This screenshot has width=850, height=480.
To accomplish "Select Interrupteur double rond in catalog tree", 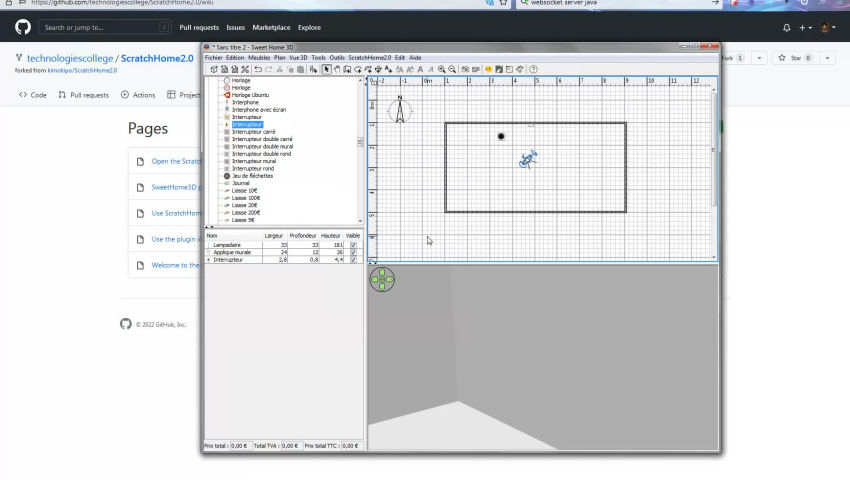I will pyautogui.click(x=261, y=154).
